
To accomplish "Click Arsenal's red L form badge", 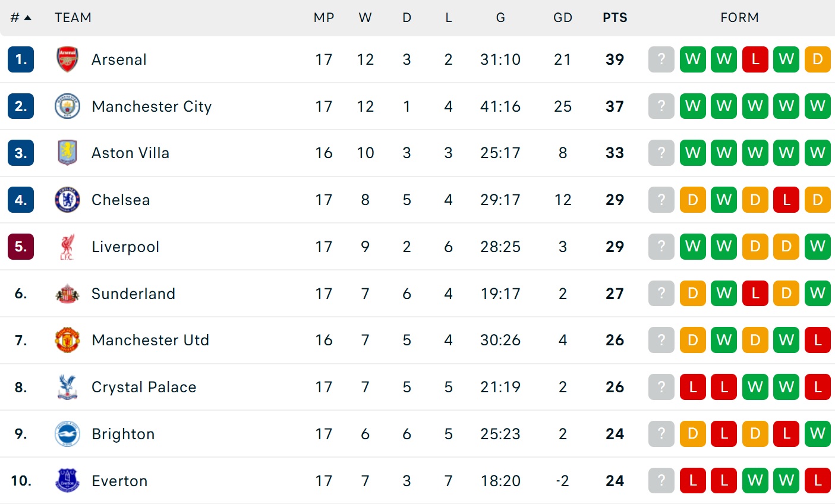I will 755,59.
